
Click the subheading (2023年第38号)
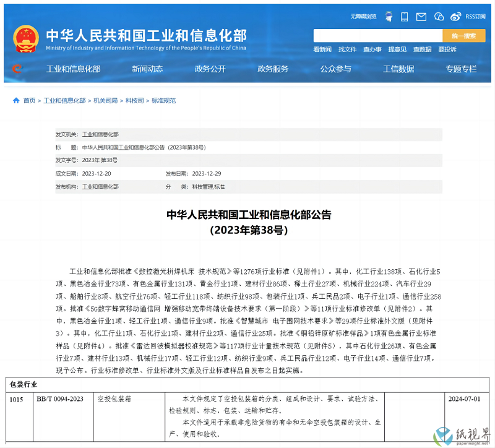(249, 230)
